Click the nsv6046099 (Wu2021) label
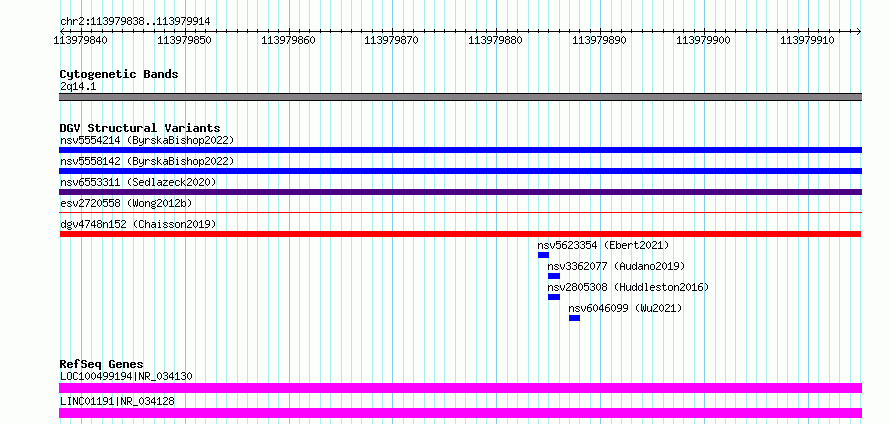 point(625,308)
